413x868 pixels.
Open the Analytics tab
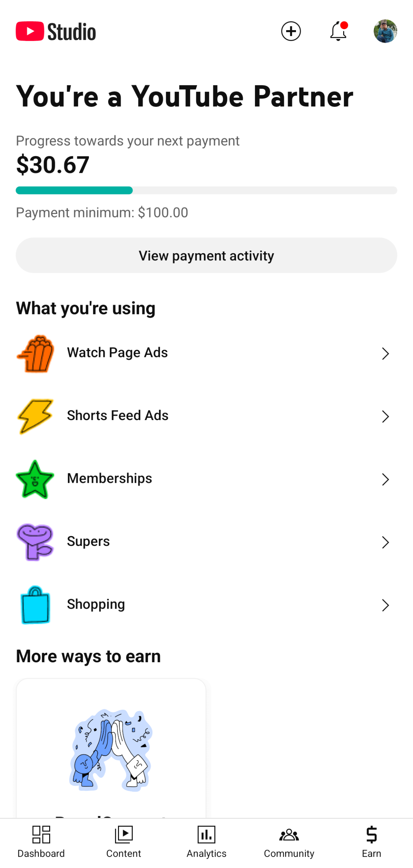(x=206, y=841)
